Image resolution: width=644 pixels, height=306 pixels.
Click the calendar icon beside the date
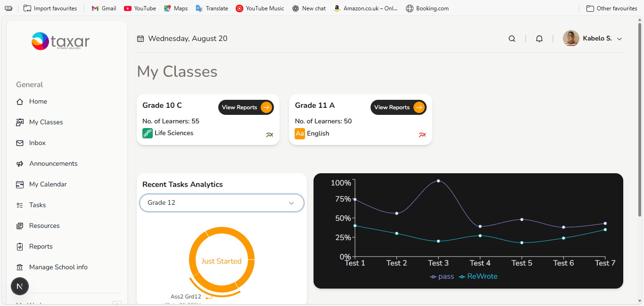point(140,39)
